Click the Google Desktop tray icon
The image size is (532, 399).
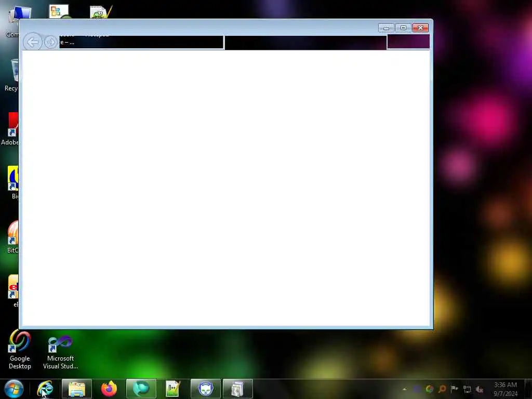point(430,389)
